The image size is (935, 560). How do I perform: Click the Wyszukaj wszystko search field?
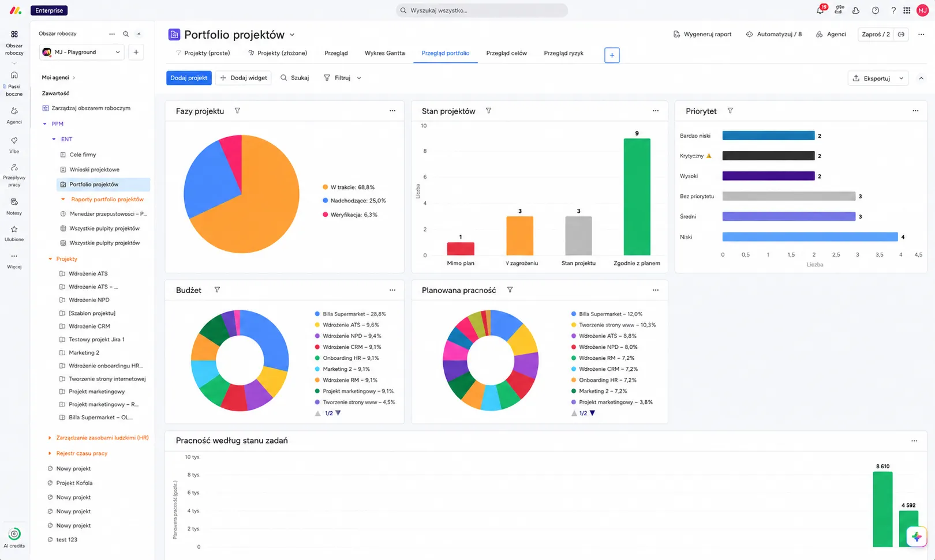click(482, 10)
